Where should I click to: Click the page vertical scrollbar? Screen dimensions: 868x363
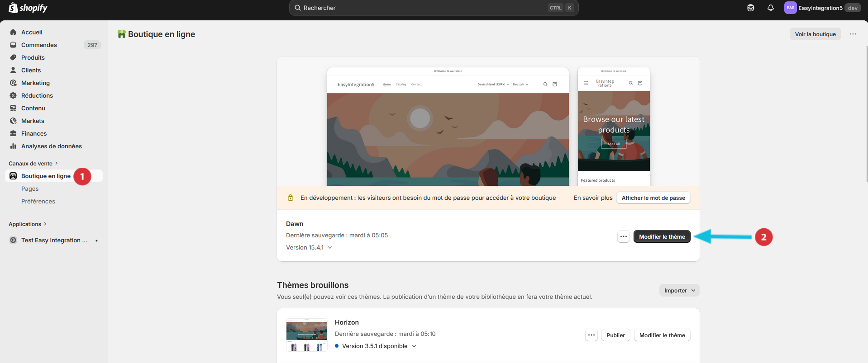866,113
